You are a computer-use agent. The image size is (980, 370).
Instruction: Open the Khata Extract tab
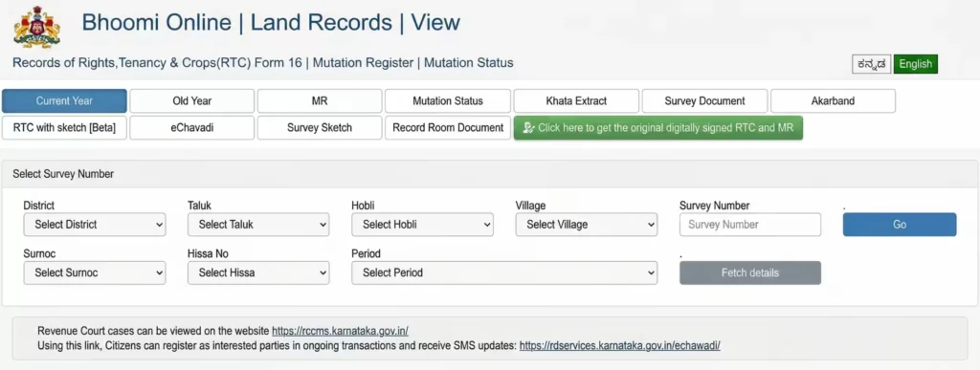(x=576, y=101)
